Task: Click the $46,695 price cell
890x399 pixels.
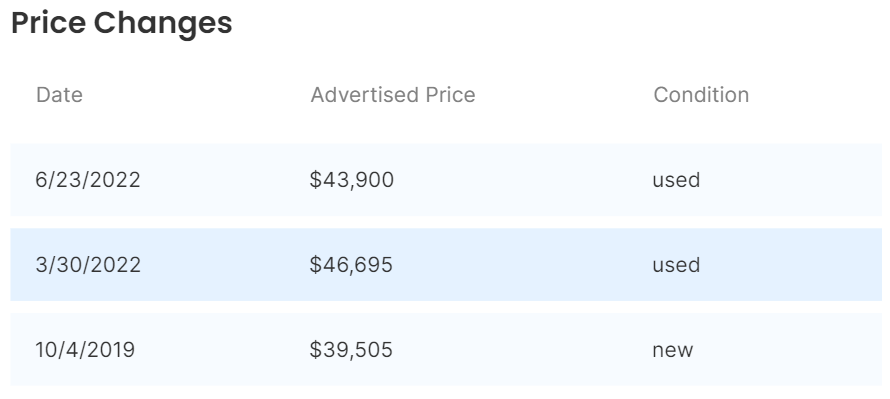Action: (351, 265)
